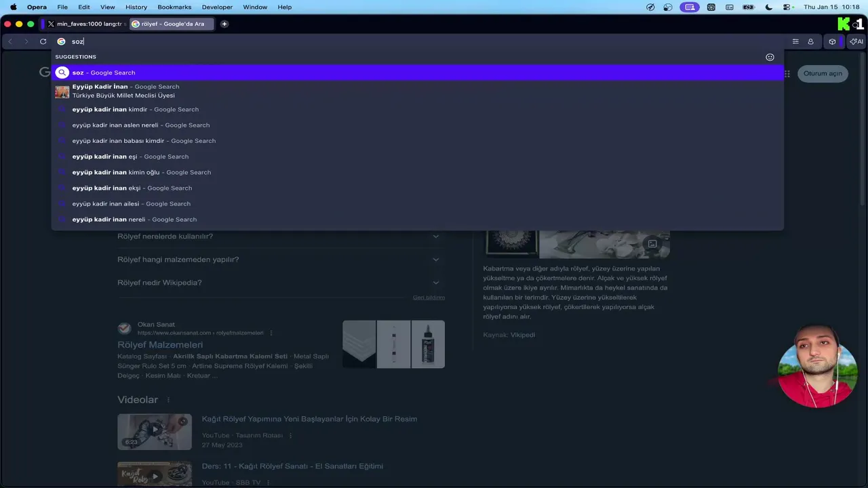Open the profile account icon in toolbar
The height and width of the screenshot is (488, 868).
(810, 41)
